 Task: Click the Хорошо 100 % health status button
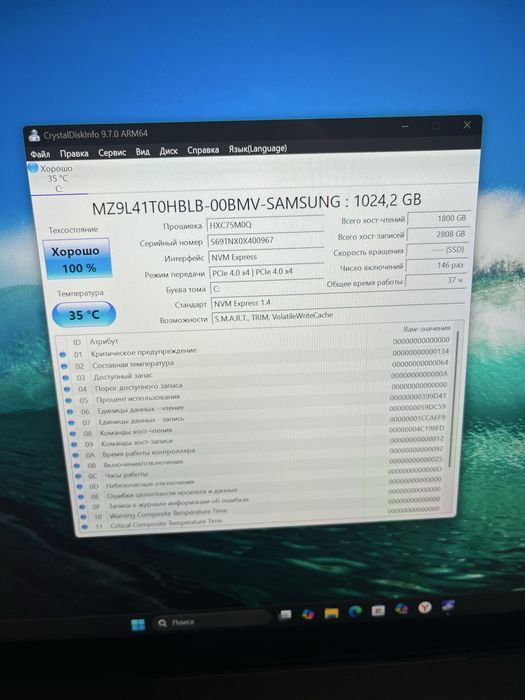pos(77,259)
